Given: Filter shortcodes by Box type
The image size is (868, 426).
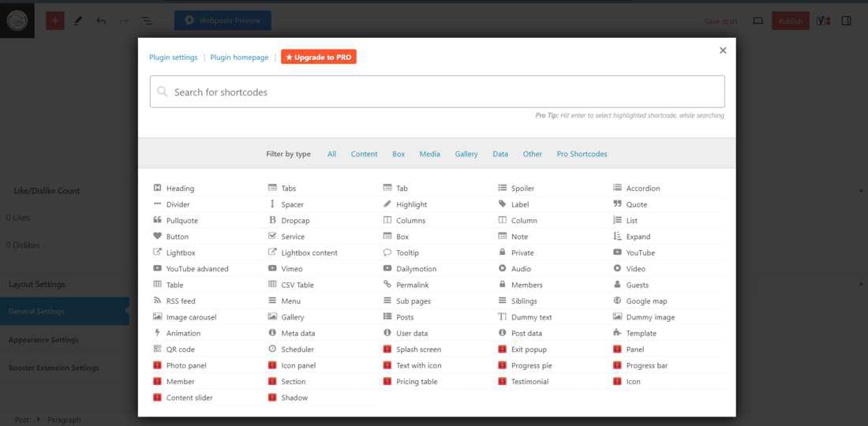Looking at the screenshot, I should [398, 154].
